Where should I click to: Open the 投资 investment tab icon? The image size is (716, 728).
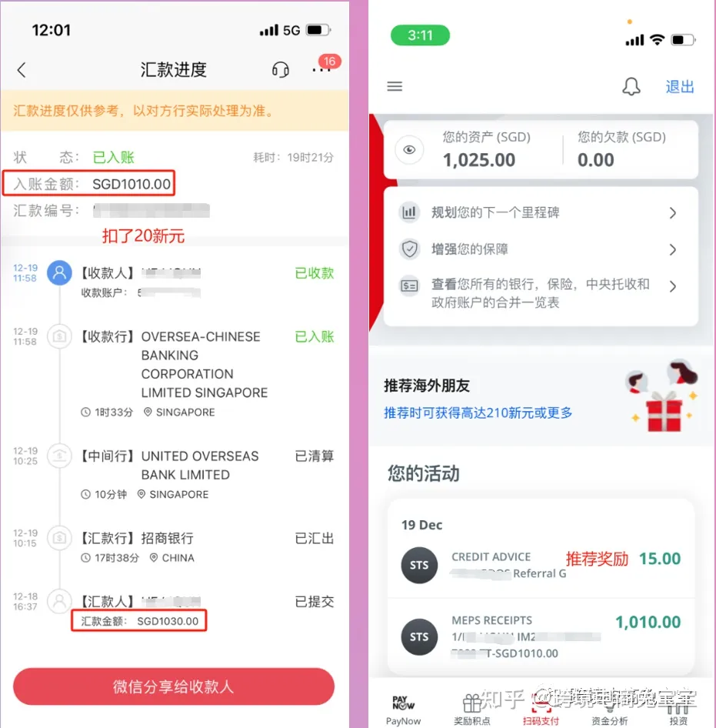pos(678,710)
